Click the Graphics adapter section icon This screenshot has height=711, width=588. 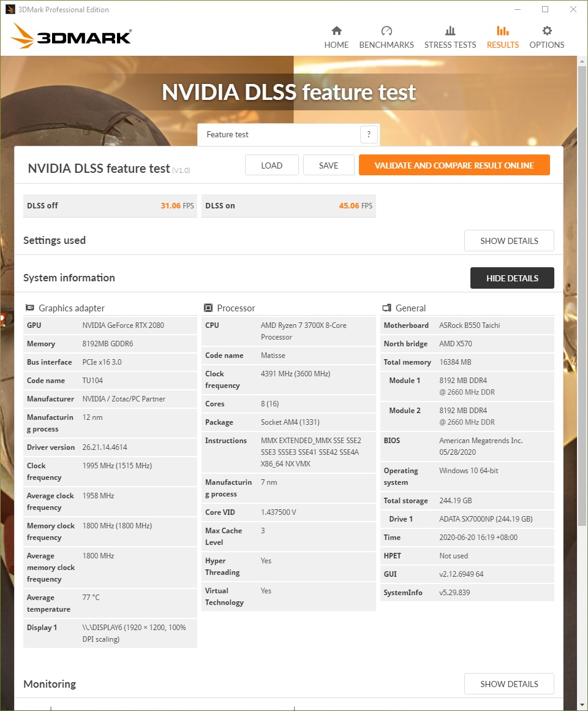coord(30,308)
